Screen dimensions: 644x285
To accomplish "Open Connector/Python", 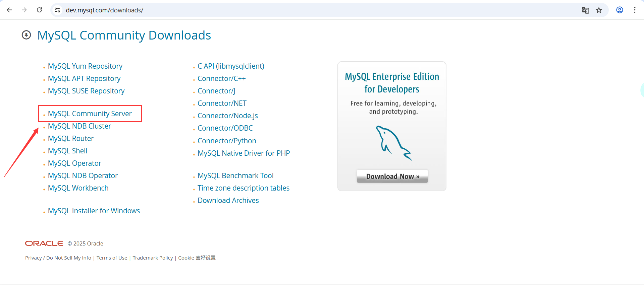I will pos(227,141).
